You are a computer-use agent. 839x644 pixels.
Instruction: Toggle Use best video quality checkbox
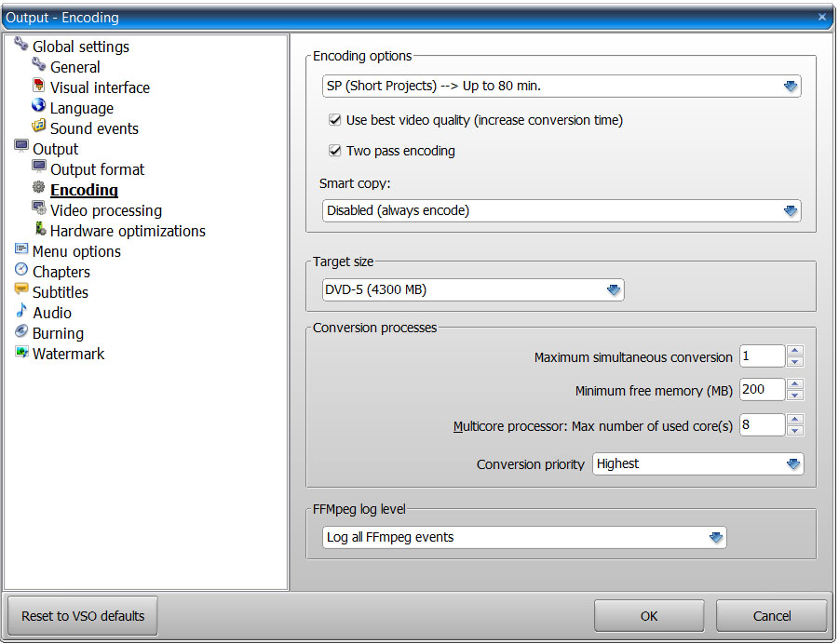click(x=335, y=120)
